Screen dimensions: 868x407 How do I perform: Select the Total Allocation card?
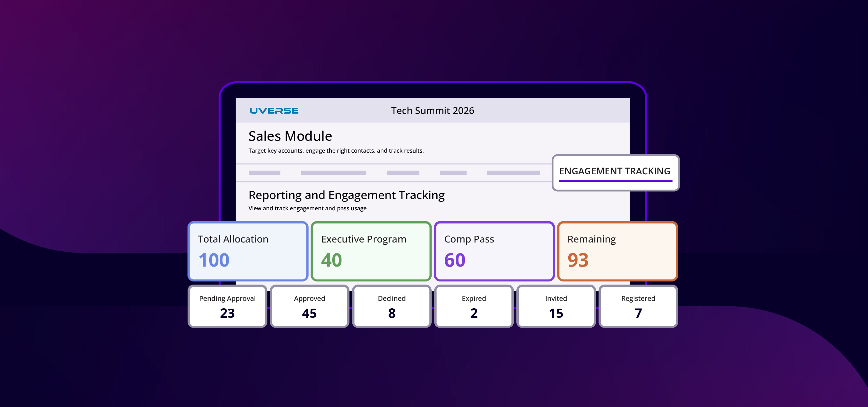point(248,251)
